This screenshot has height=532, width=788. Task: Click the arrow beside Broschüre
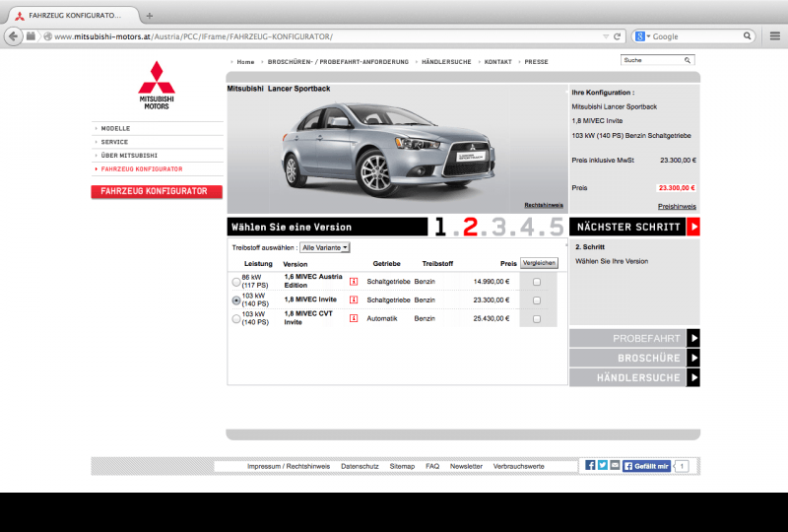pos(693,358)
